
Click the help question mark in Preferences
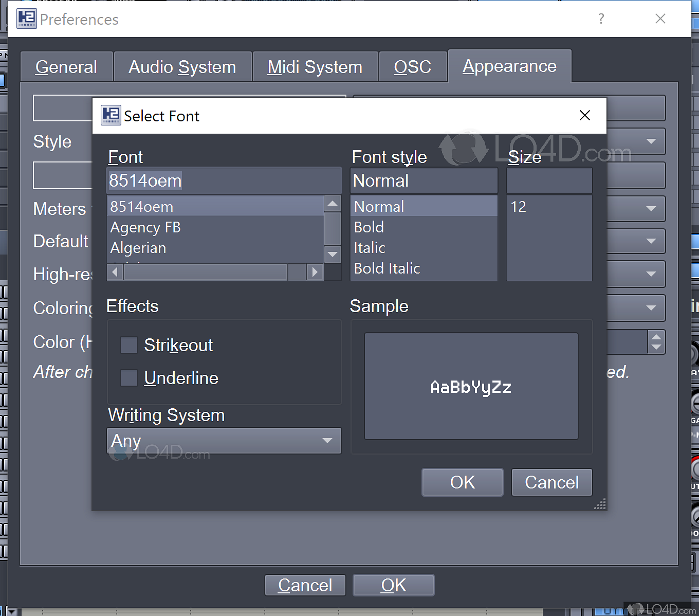[601, 19]
